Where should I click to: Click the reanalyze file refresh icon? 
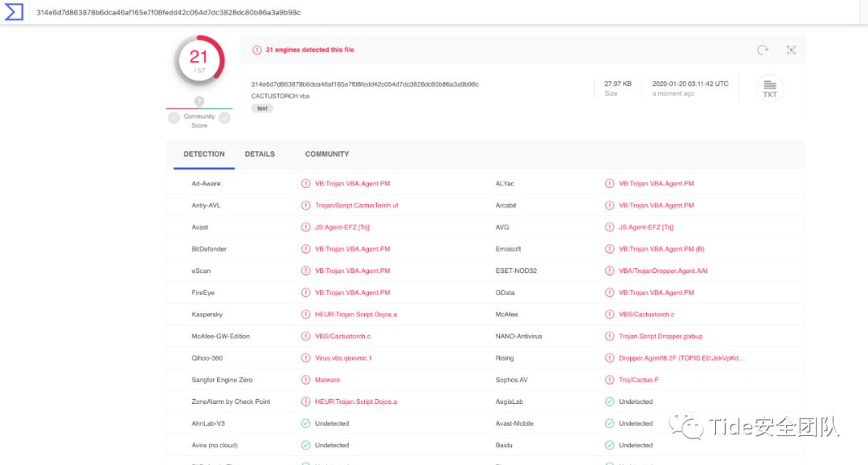click(762, 50)
